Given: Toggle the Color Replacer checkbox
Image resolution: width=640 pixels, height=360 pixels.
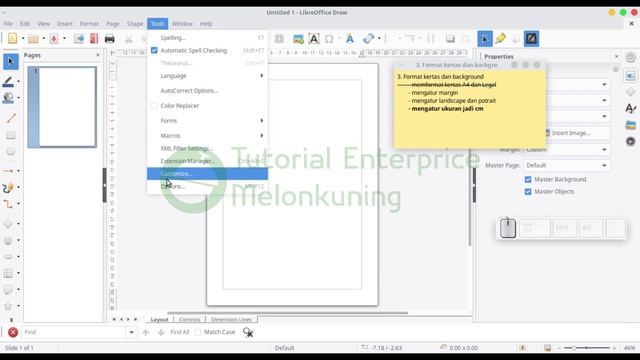Looking at the screenshot, I should (154, 106).
